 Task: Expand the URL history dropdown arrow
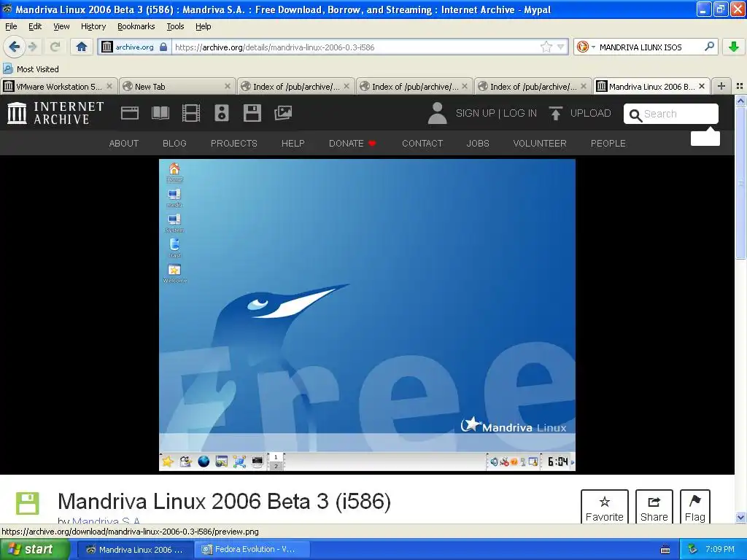click(x=561, y=47)
